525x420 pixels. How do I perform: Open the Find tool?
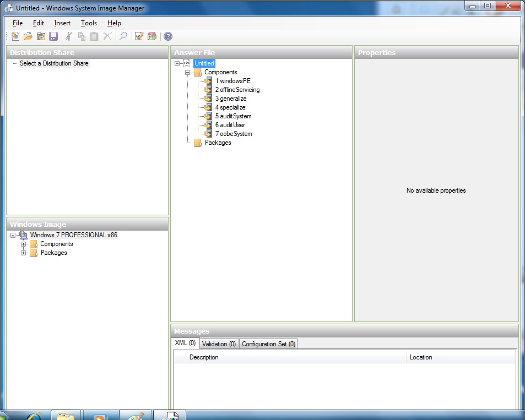123,36
